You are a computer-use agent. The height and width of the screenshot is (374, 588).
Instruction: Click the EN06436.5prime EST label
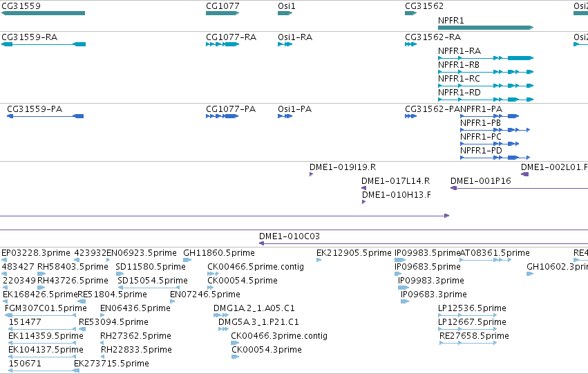tap(135, 308)
